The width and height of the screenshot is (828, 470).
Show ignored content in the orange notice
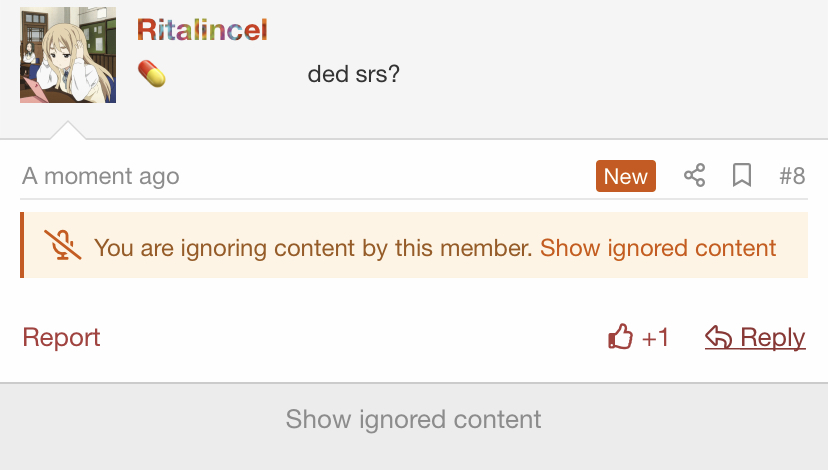(x=658, y=248)
